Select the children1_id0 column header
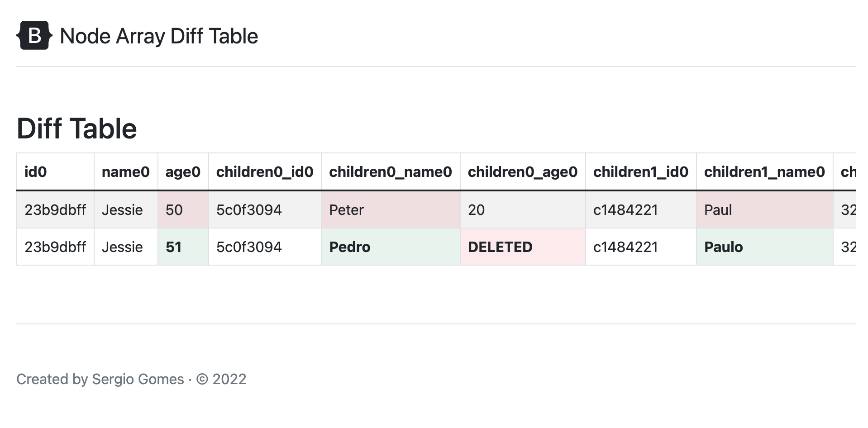Screen dimensions: 868x428 (x=640, y=172)
